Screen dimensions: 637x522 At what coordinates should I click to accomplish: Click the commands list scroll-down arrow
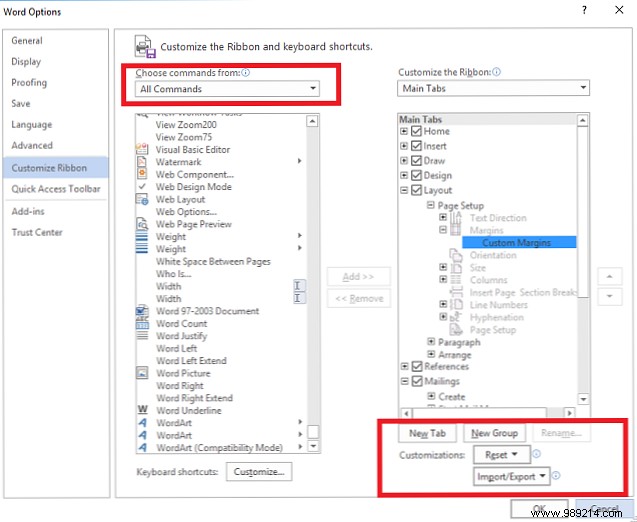(x=312, y=446)
